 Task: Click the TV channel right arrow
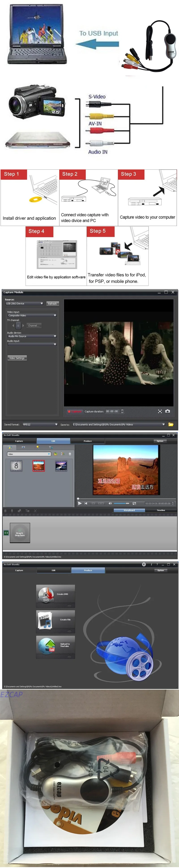point(23,326)
